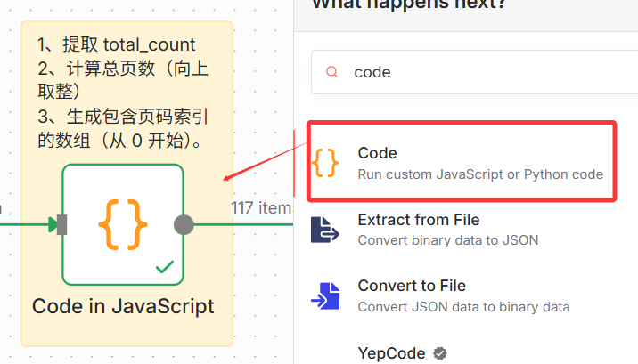
Task: Click "Run custom JavaScript or Python code" description
Action: click(480, 174)
